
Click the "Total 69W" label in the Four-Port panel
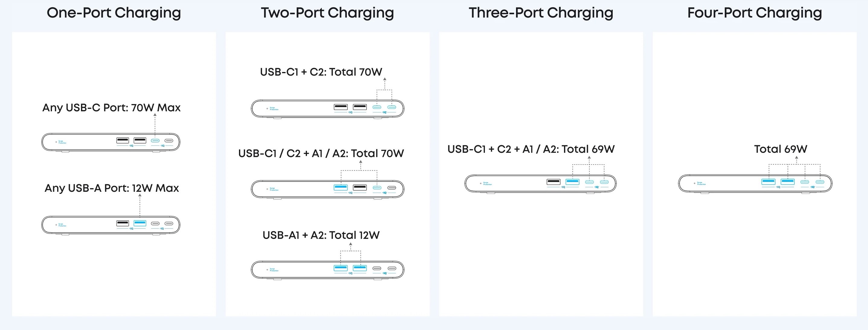tap(780, 149)
